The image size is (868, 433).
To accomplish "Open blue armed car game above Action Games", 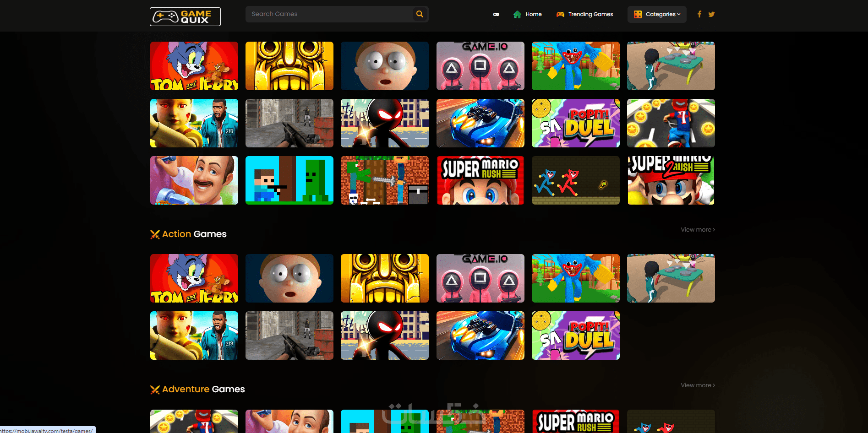I will [x=480, y=123].
